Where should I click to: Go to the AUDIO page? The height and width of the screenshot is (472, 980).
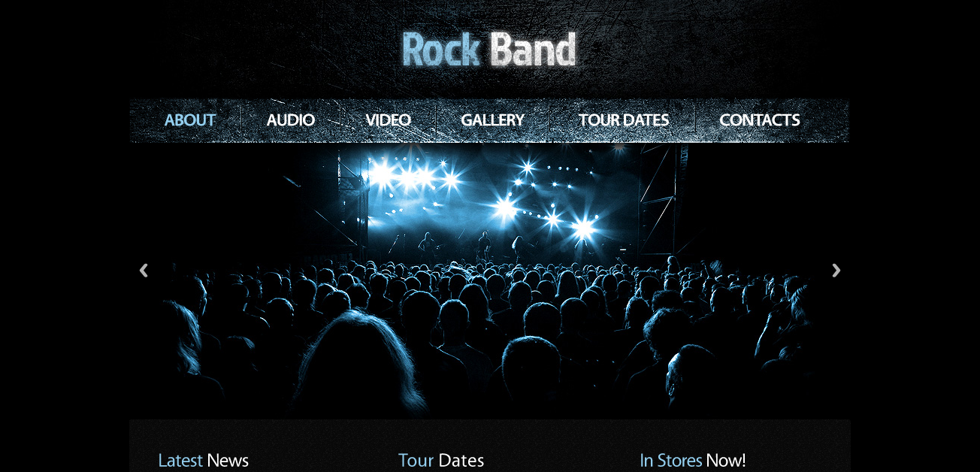[291, 120]
